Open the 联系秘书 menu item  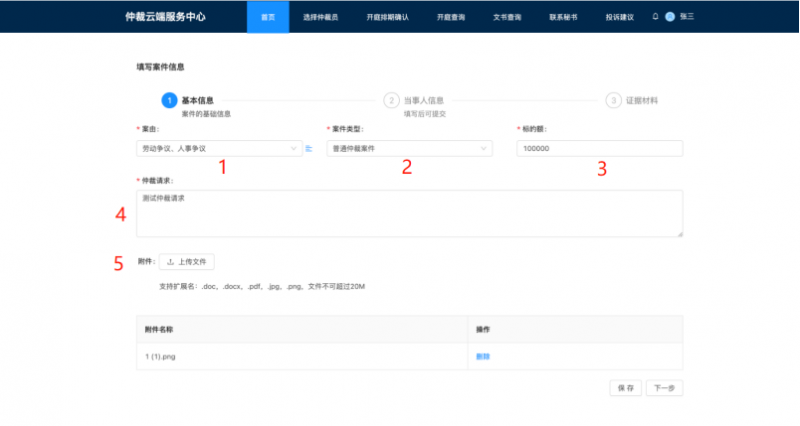563,17
